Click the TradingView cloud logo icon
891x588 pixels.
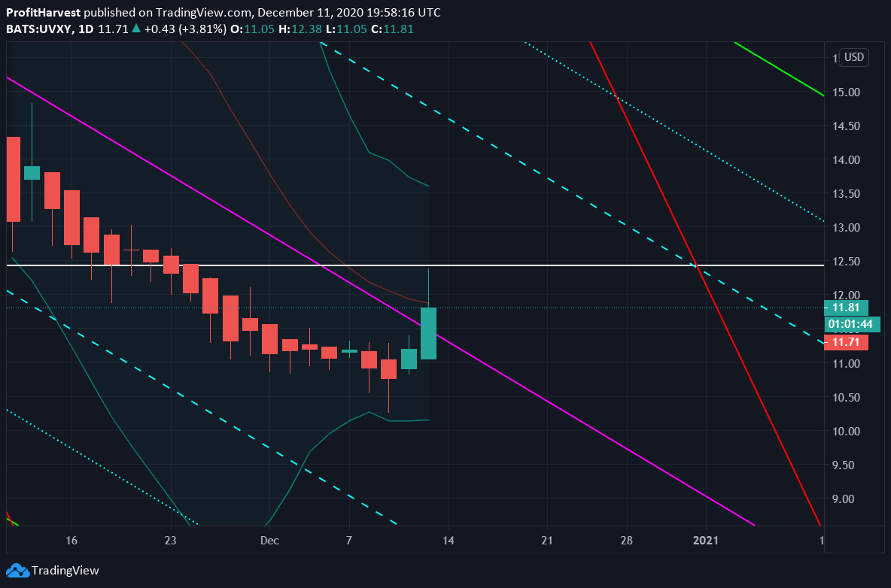point(17,571)
